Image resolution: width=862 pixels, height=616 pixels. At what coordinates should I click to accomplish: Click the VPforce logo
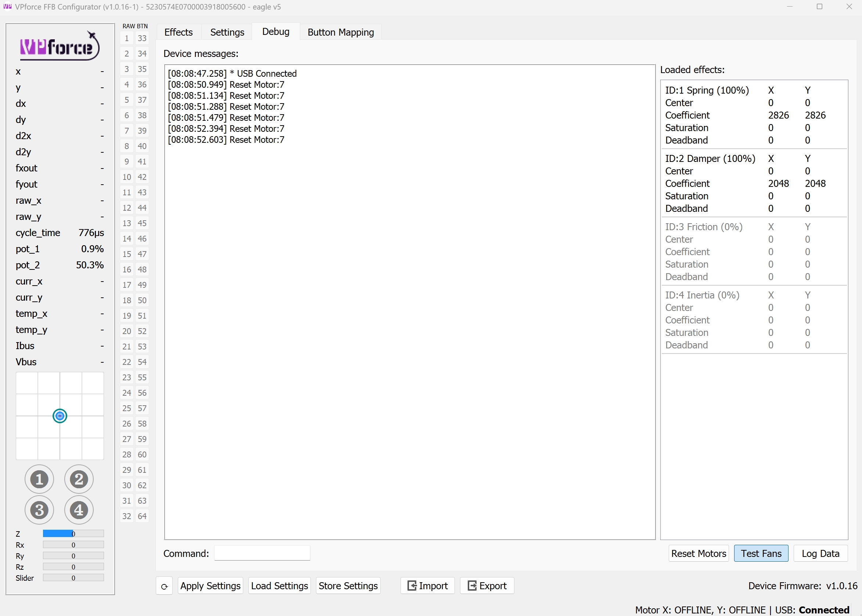pos(59,46)
